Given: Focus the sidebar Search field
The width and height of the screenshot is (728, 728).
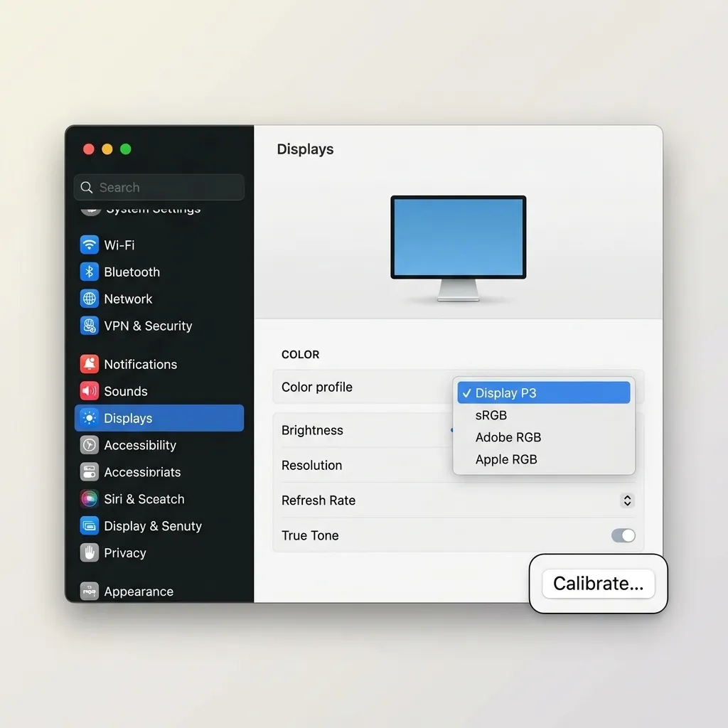Looking at the screenshot, I should 159,187.
